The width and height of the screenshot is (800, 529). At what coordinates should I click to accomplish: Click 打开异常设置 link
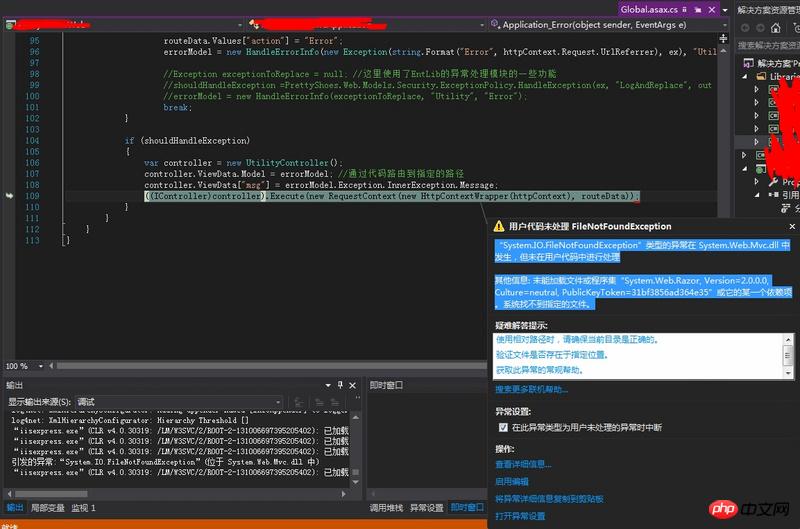pos(520,516)
